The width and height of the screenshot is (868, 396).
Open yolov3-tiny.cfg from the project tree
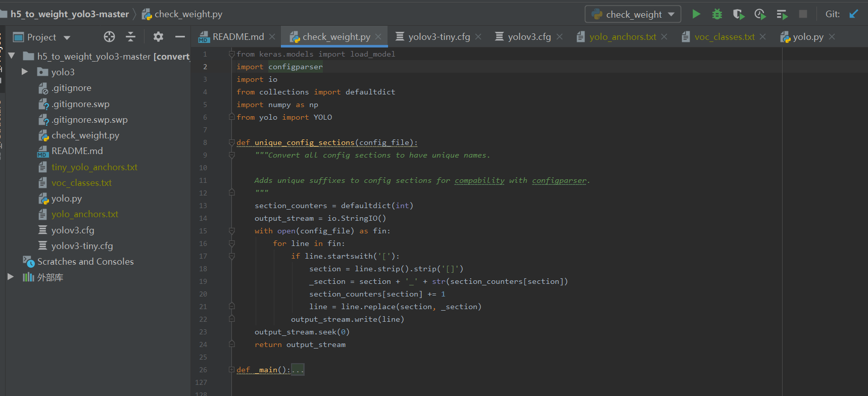(82, 246)
